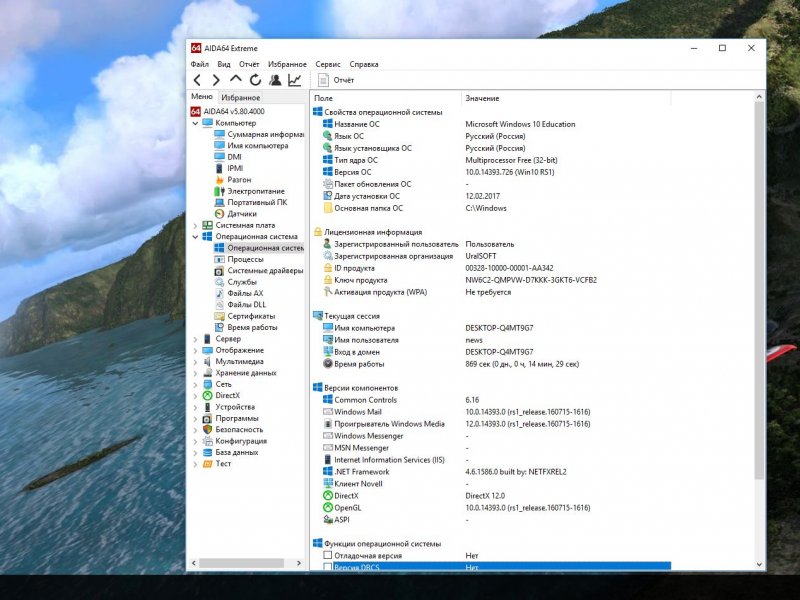
Task: Expand the Сервер tree node
Action: click(195, 339)
